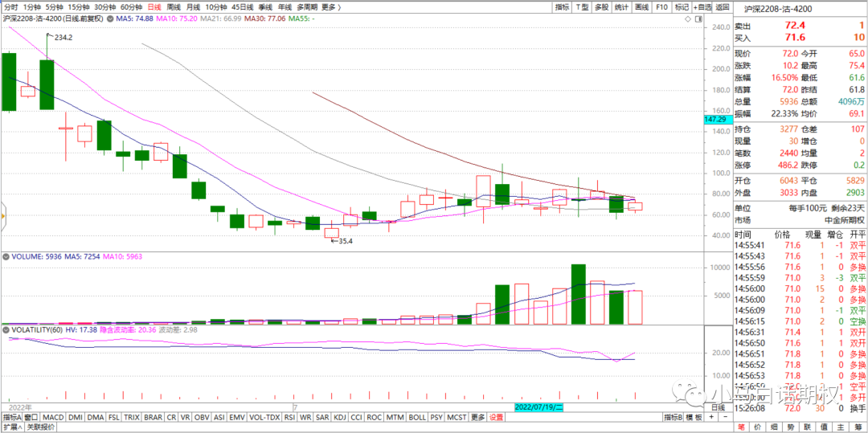This screenshot has height=433, width=868.
Task: Switch to the 周线 weekly timeframe
Action: [174, 6]
